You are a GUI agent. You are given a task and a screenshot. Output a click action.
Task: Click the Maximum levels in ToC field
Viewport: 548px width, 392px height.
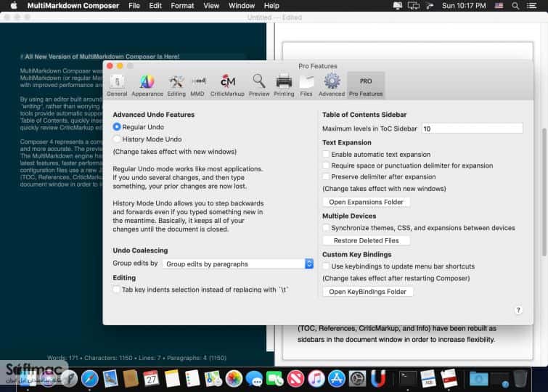[473, 128]
